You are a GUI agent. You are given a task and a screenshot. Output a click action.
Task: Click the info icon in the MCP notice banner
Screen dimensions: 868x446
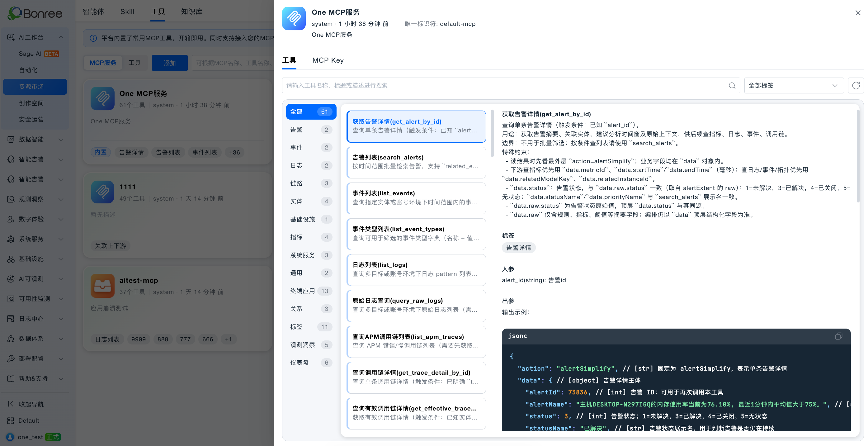[93, 38]
